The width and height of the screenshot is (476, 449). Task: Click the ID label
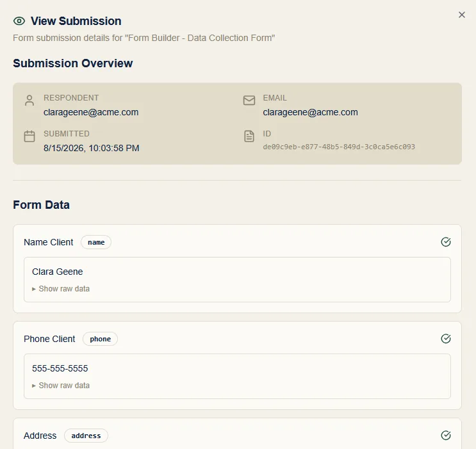click(x=267, y=134)
